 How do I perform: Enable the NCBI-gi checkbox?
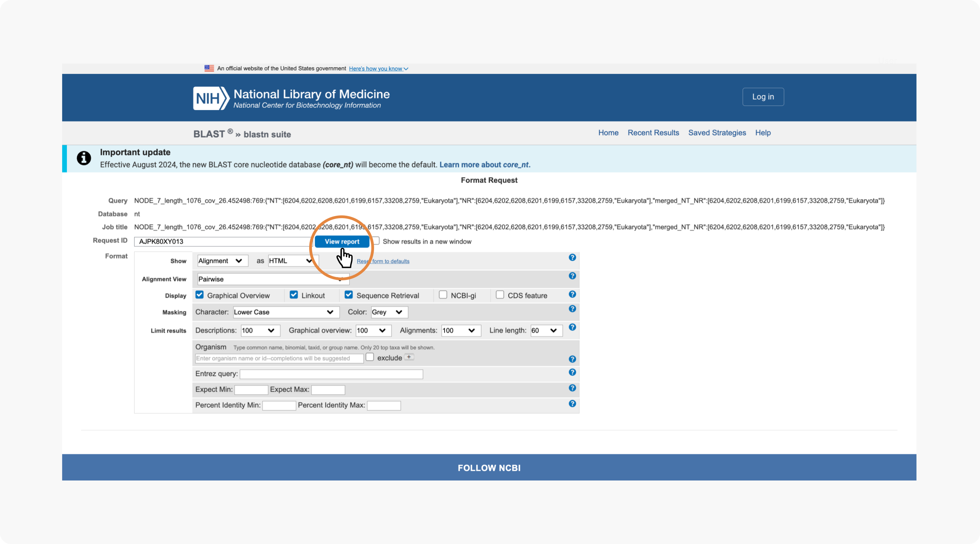pos(443,295)
